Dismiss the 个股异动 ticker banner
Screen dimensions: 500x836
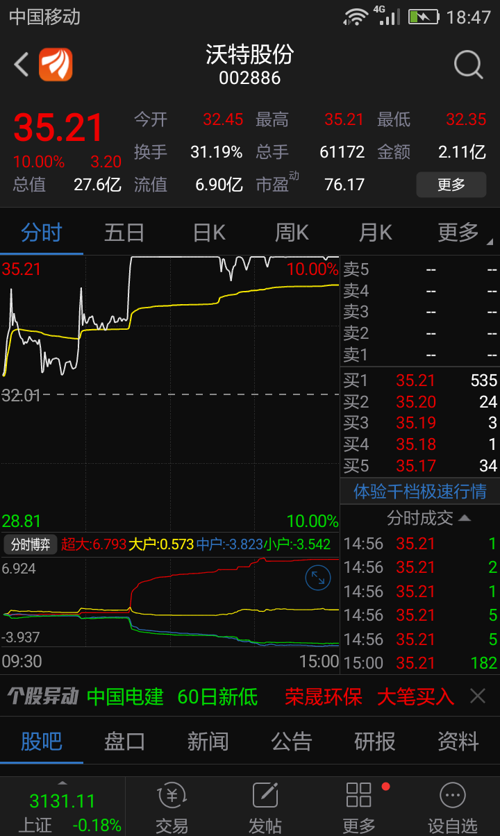tap(478, 696)
